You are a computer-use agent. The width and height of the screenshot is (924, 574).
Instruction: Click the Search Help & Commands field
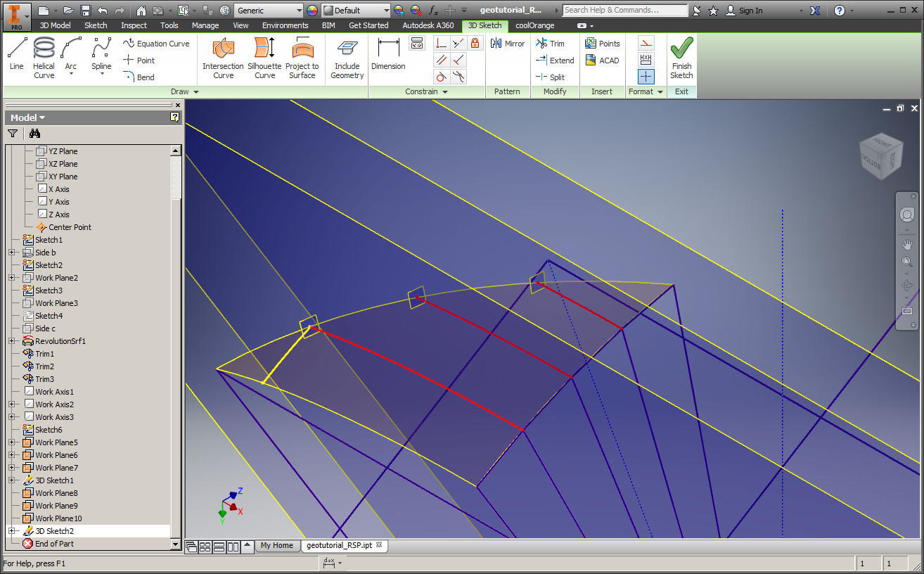tap(625, 11)
